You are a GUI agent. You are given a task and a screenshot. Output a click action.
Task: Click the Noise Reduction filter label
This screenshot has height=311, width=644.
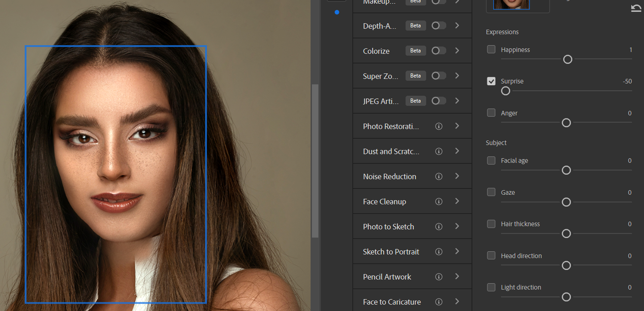390,176
